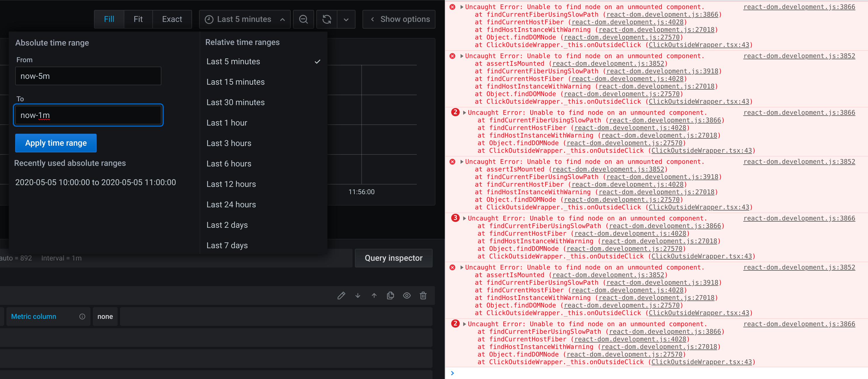Open react-dom.development.js:3866 source link
Image resolution: width=868 pixels, height=379 pixels.
799,7
